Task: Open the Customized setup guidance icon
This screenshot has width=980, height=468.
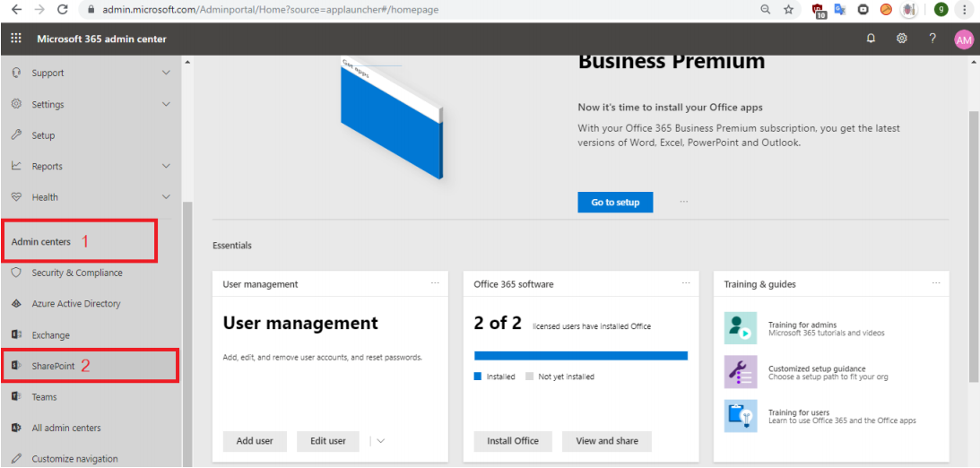Action: point(740,372)
